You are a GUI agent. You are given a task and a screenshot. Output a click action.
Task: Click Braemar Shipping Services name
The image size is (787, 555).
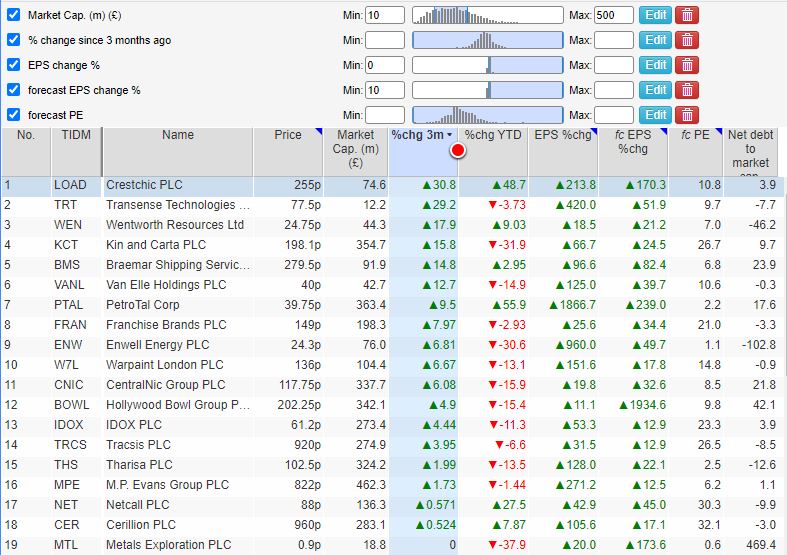point(178,265)
